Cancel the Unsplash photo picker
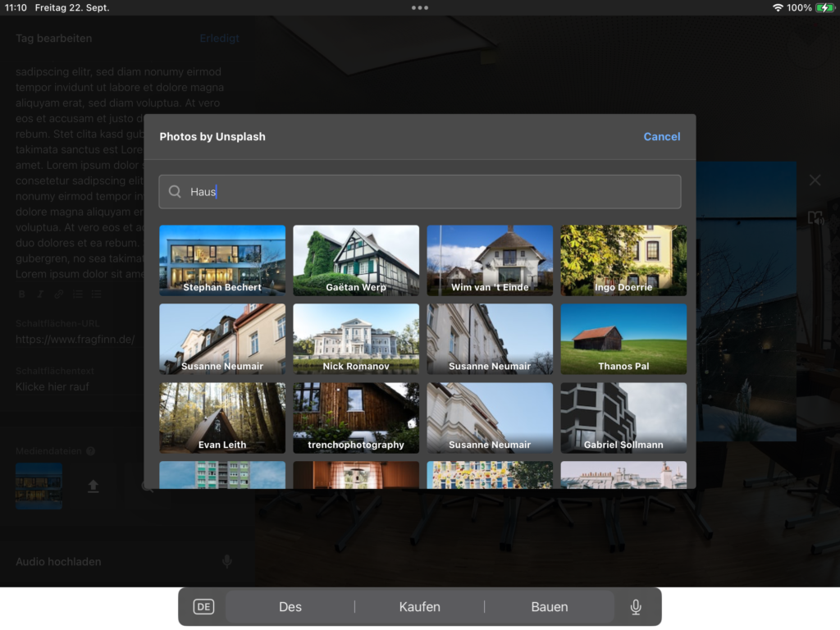The image size is (840, 630). click(661, 137)
